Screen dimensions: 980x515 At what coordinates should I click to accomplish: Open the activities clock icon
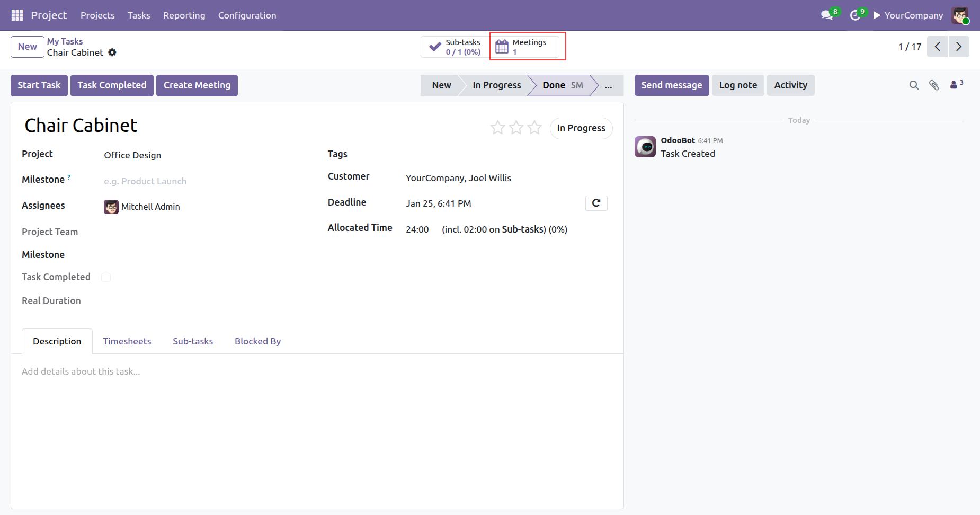[x=855, y=15]
